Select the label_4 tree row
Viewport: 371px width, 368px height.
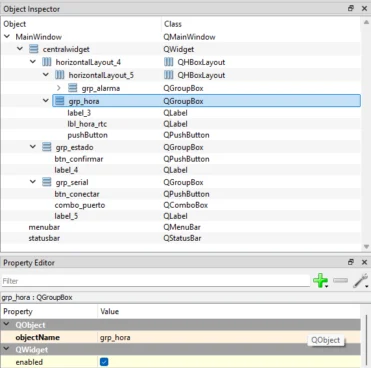click(x=181, y=170)
